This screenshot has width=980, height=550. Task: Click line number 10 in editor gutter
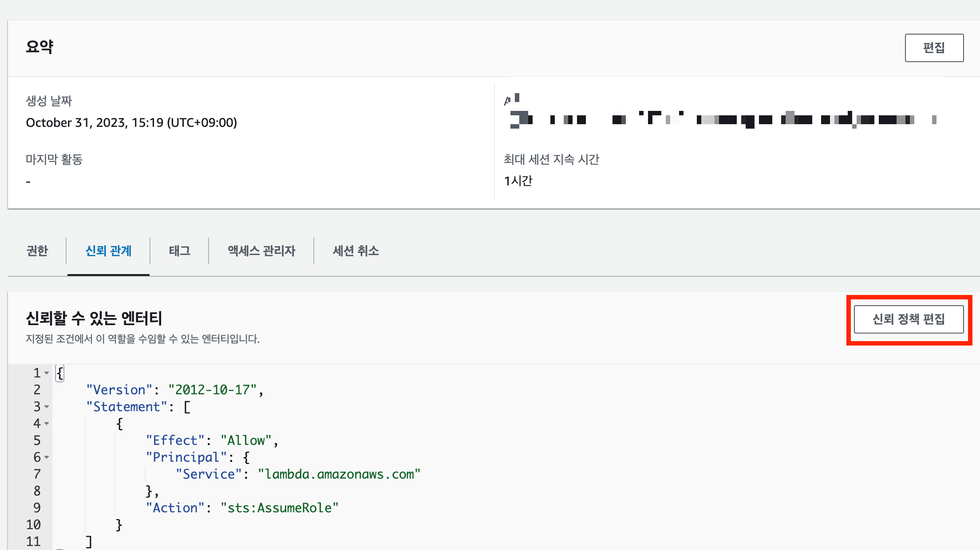(33, 525)
